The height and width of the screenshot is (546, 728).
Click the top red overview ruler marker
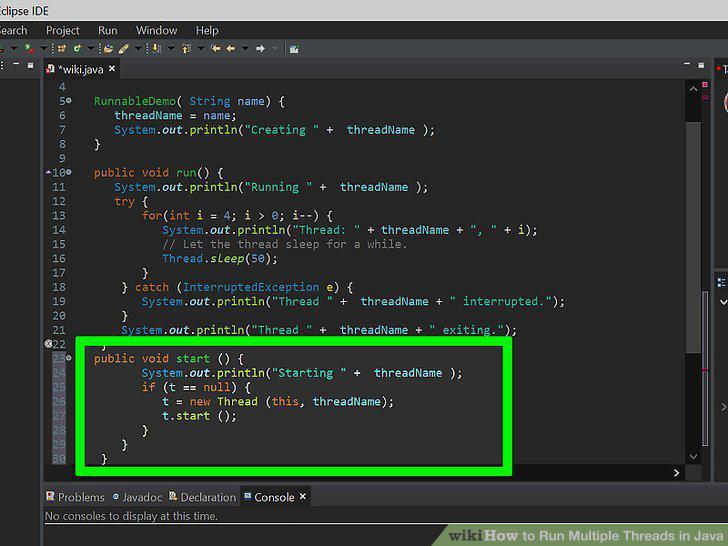(705, 84)
